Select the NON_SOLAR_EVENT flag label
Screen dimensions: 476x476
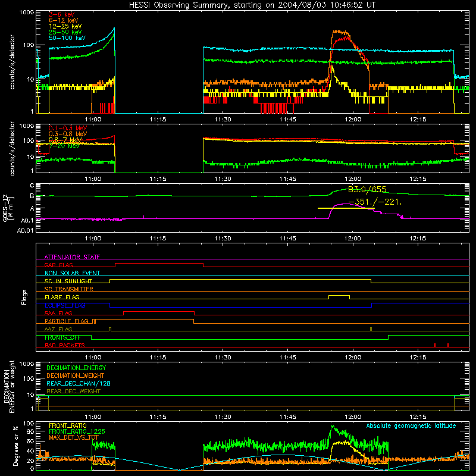tap(72, 273)
